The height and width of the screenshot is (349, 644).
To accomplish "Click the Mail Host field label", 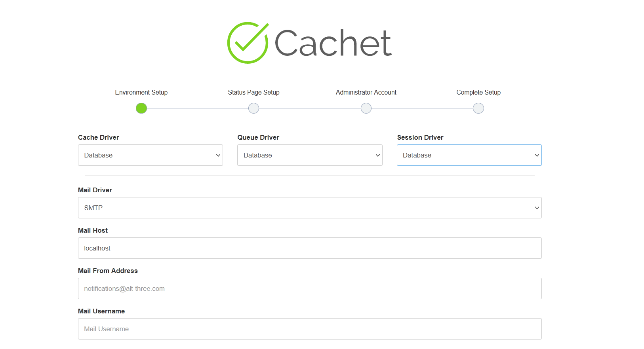I will click(x=93, y=230).
